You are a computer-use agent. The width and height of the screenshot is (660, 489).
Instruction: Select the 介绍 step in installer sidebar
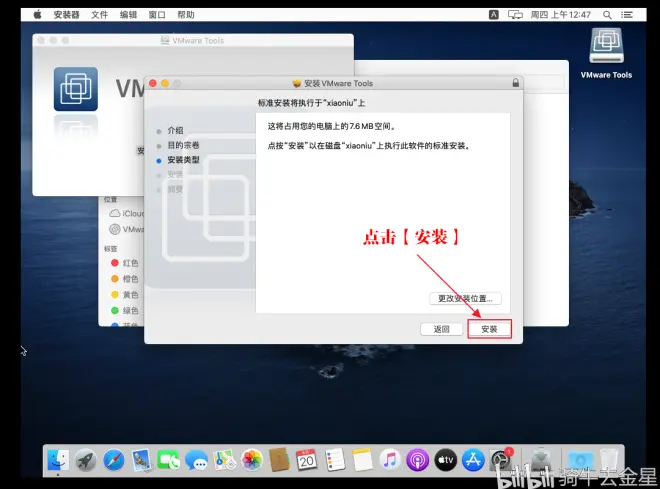pos(175,130)
